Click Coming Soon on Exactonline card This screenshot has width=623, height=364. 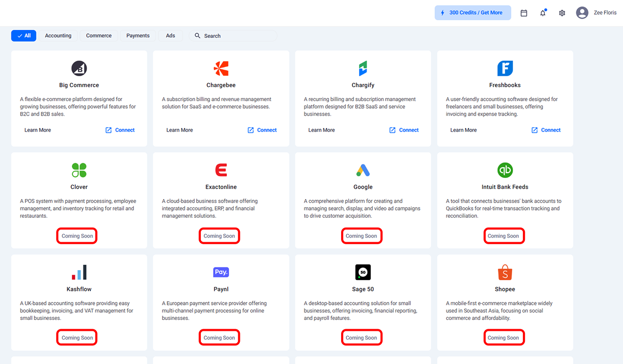220,236
